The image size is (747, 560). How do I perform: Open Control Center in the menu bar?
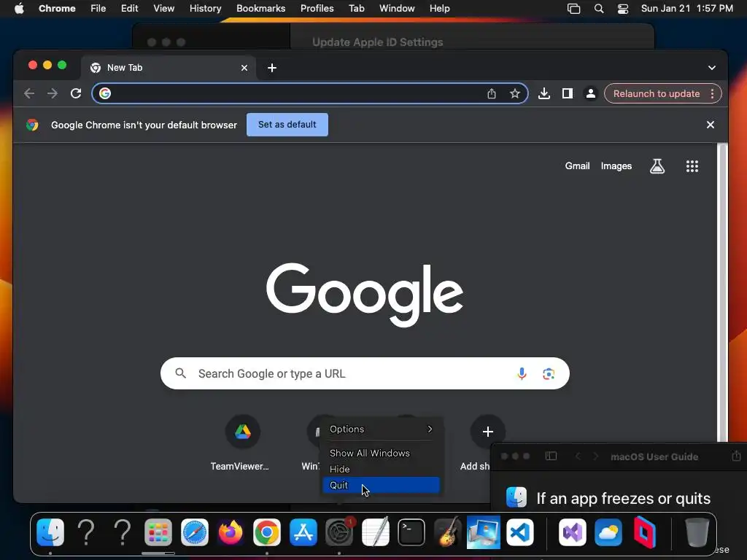(x=623, y=9)
